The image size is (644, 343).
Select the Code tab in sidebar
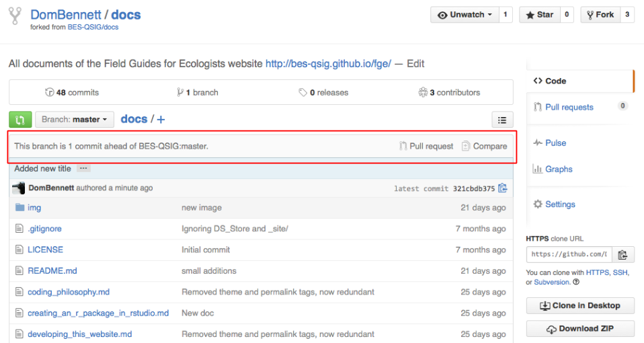tap(580, 81)
